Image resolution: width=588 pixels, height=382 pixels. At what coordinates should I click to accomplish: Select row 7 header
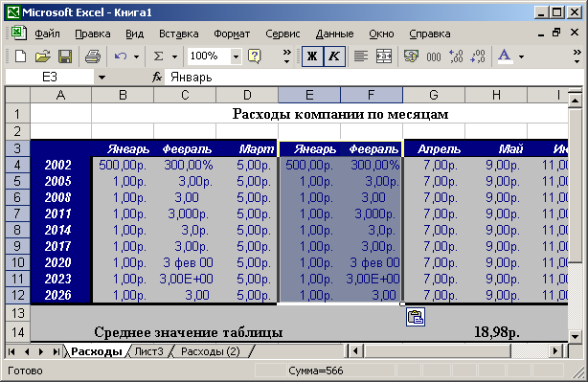[17, 213]
